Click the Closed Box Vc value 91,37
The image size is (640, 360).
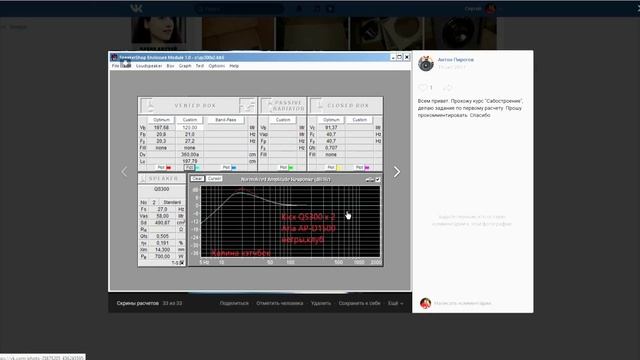331,128
